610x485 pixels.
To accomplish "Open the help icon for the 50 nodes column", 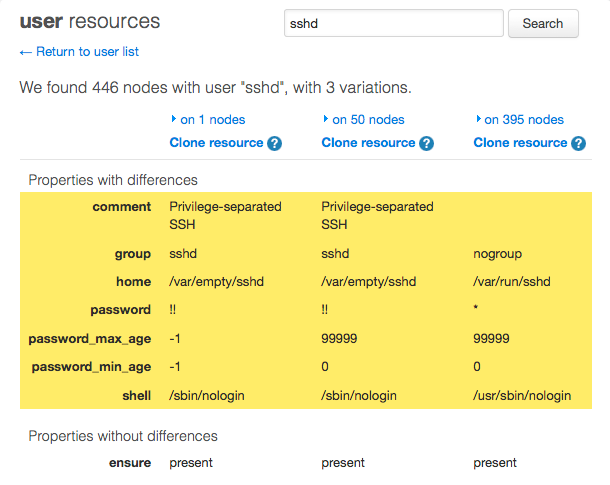I will pos(427,144).
